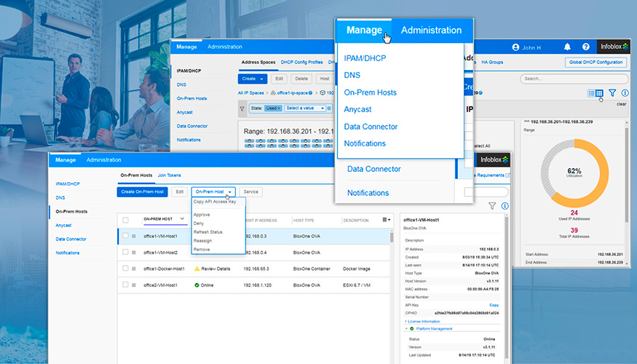
Task: Open the HA Groups tab
Action: [x=492, y=62]
